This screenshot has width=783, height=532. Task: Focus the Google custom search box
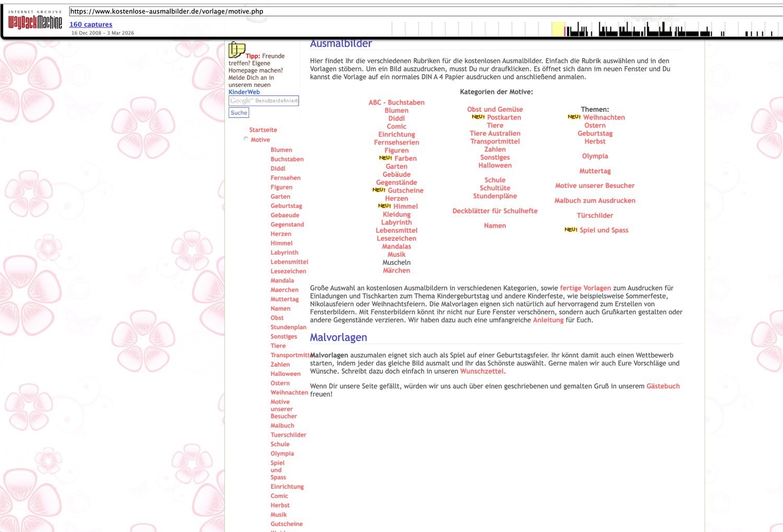click(x=264, y=101)
